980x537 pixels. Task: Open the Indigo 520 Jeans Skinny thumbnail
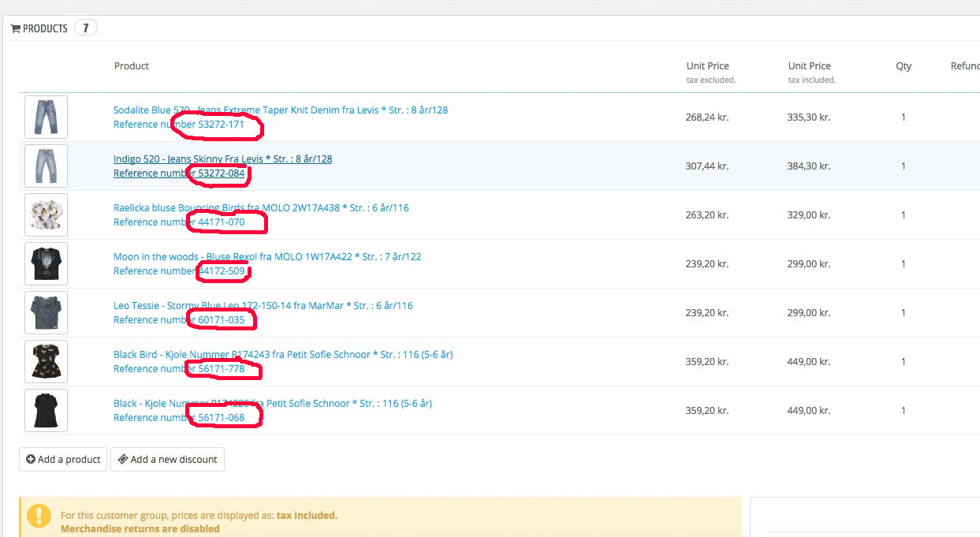(x=46, y=166)
